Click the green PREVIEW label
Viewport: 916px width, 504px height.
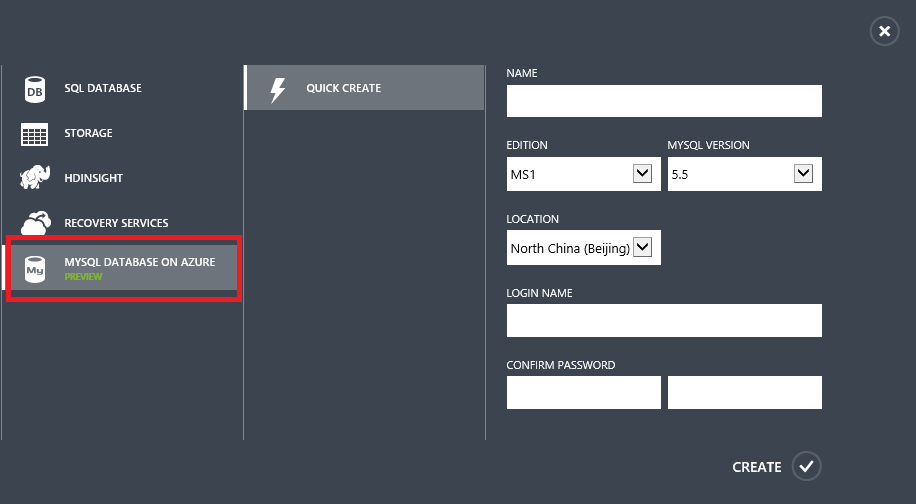(84, 277)
